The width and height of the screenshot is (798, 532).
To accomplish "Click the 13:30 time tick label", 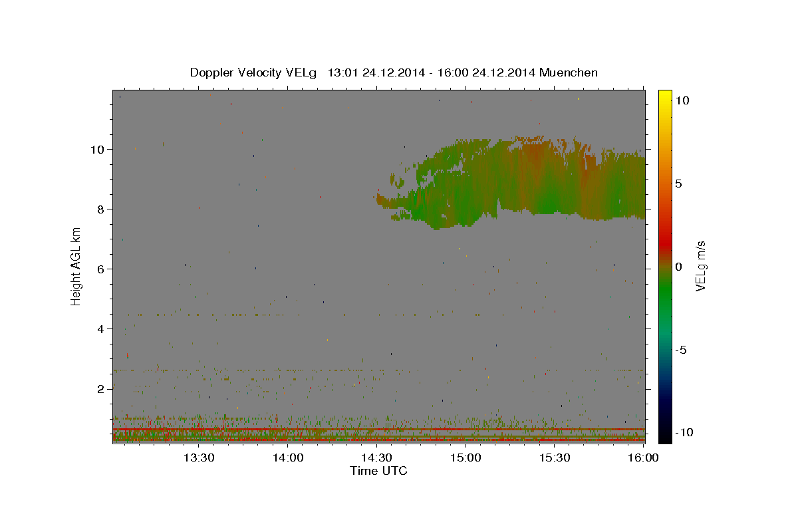I will click(x=199, y=458).
